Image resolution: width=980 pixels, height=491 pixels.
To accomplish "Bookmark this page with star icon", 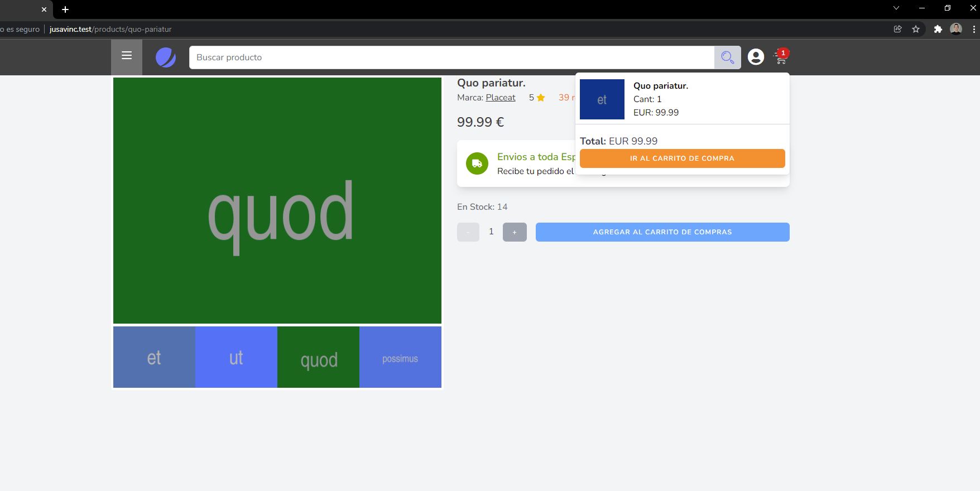I will click(x=916, y=29).
